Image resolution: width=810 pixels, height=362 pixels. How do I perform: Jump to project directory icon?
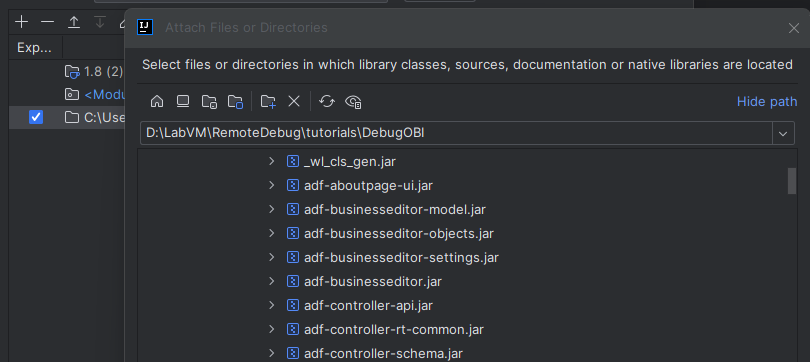click(x=209, y=101)
